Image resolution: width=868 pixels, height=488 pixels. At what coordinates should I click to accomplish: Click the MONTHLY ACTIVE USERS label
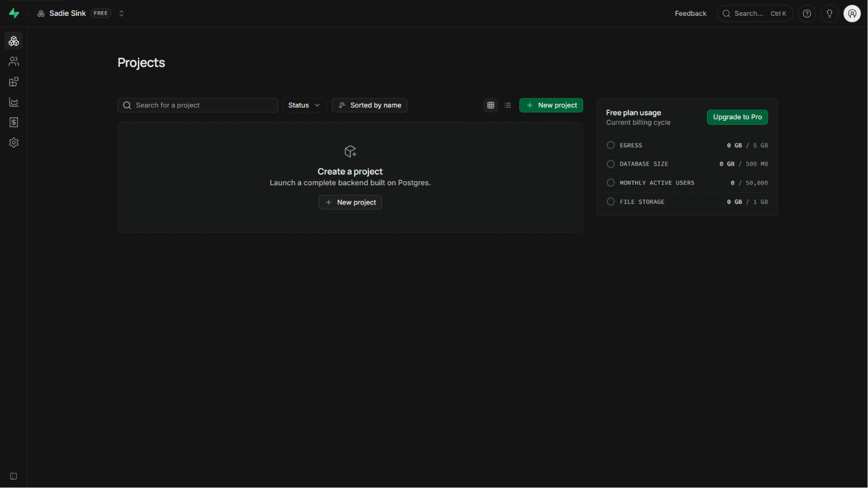pos(657,183)
